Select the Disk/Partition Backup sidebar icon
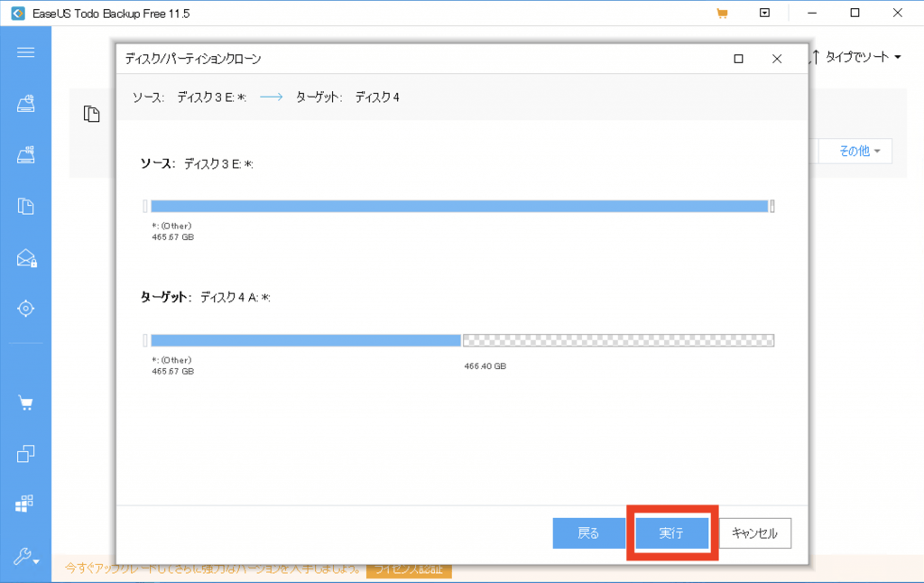The height and width of the screenshot is (583, 924). point(25,104)
